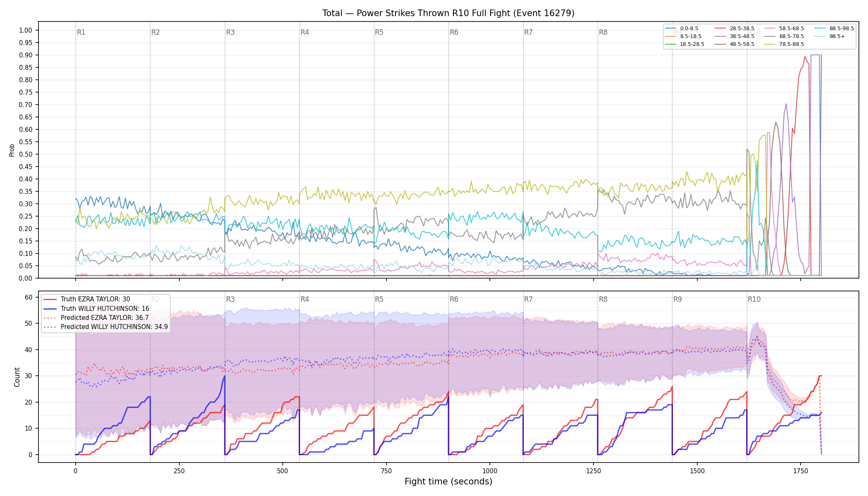868x496 pixels.
Task: Click the R2 round label in the probability plot
Action: coord(155,32)
